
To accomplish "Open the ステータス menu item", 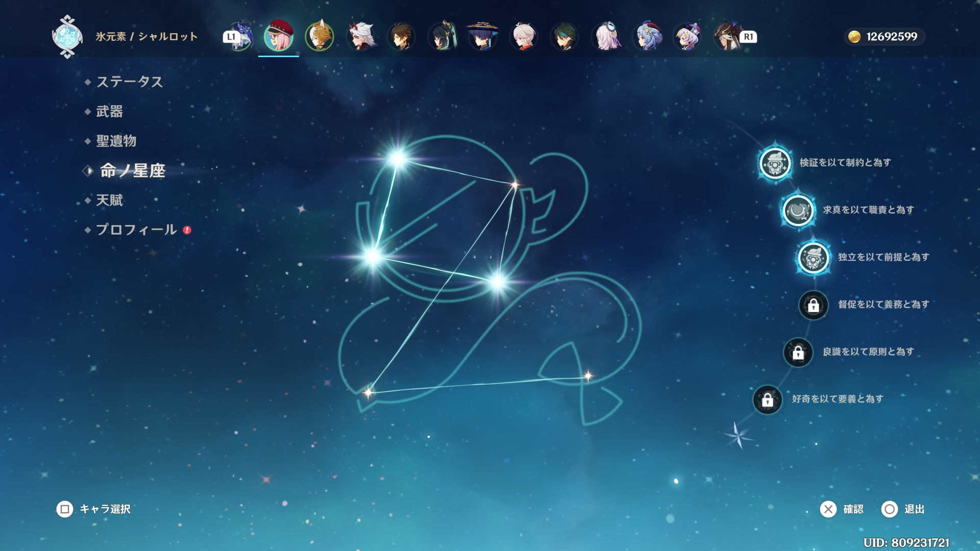I will point(129,82).
